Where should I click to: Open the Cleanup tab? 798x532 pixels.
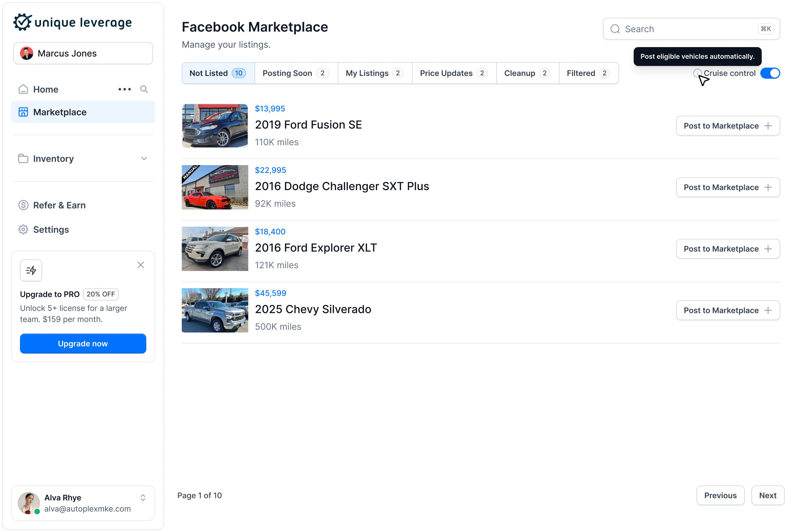tap(528, 73)
